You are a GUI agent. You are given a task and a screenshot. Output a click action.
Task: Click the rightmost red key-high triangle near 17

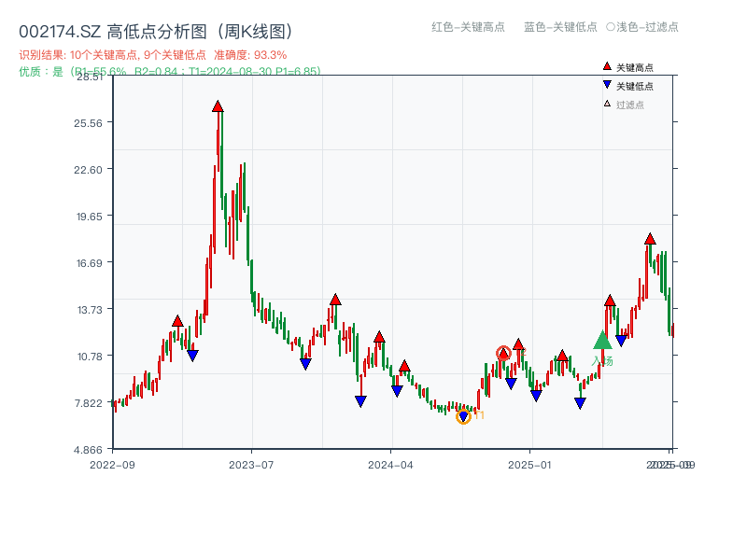650,240
